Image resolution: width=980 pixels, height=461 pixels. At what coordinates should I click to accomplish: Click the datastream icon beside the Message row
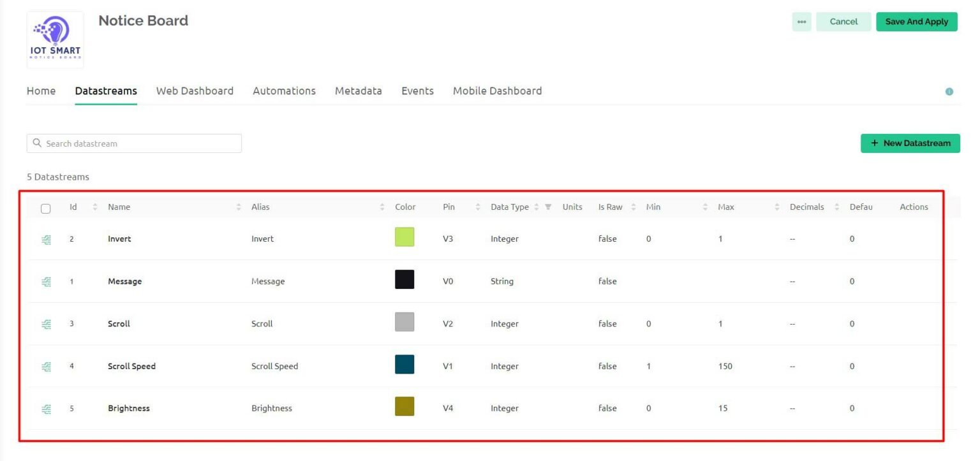[46, 281]
